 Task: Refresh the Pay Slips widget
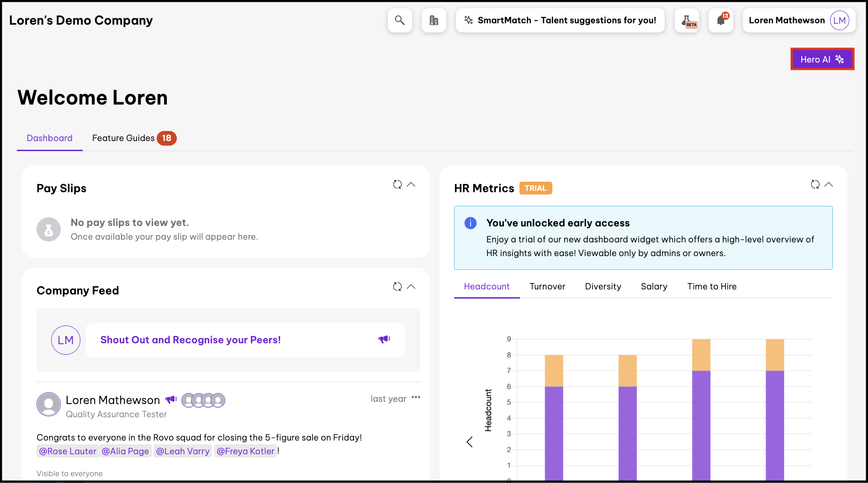(x=397, y=184)
